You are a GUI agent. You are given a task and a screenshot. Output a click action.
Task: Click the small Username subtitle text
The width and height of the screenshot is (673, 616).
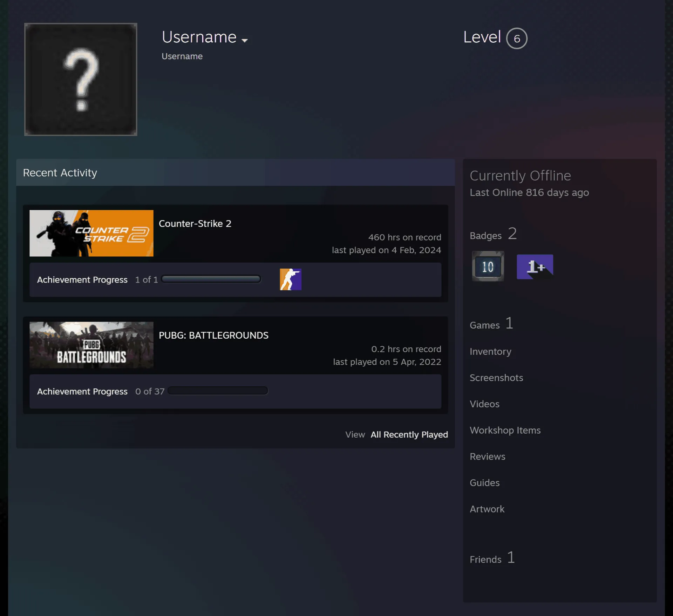[182, 56]
